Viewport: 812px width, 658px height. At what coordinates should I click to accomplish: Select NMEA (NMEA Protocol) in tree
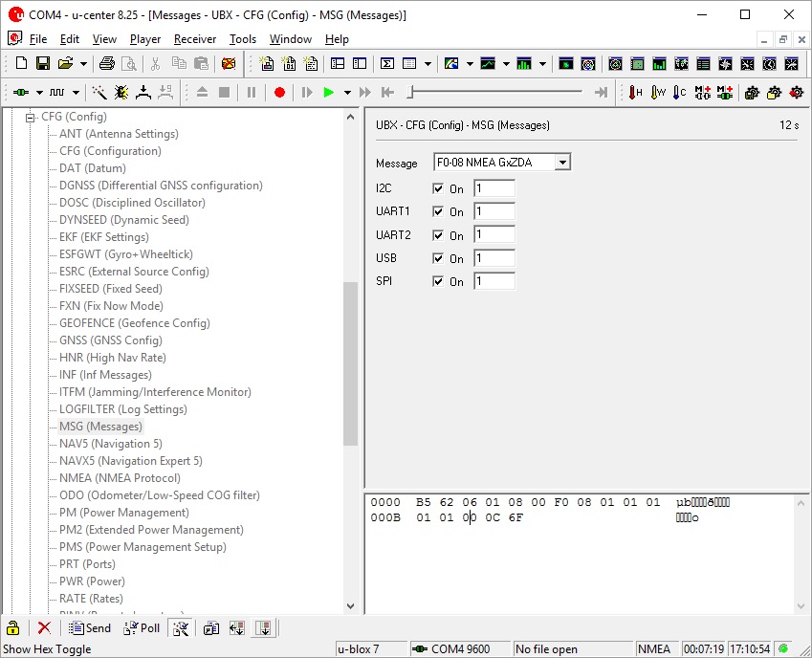pyautogui.click(x=120, y=478)
